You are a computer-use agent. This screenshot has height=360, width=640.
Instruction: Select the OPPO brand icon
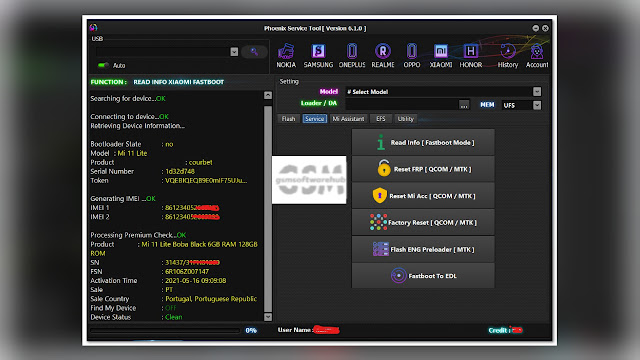click(412, 56)
